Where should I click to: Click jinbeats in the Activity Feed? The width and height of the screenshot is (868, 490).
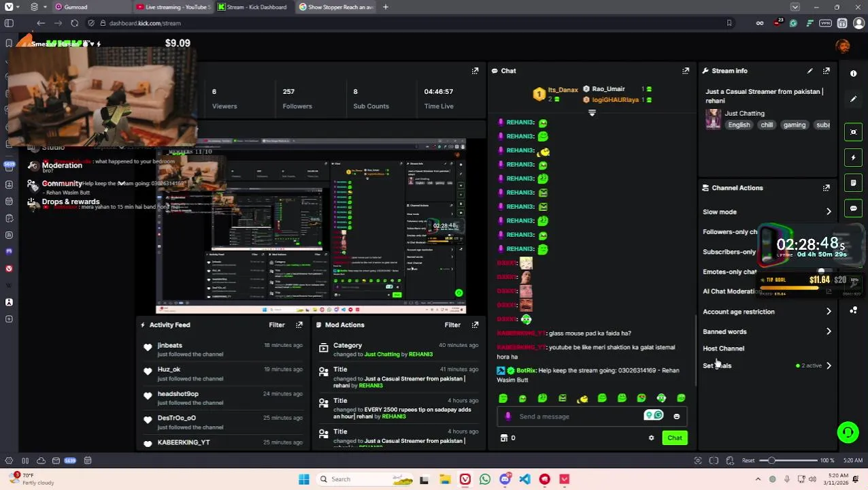click(170, 346)
